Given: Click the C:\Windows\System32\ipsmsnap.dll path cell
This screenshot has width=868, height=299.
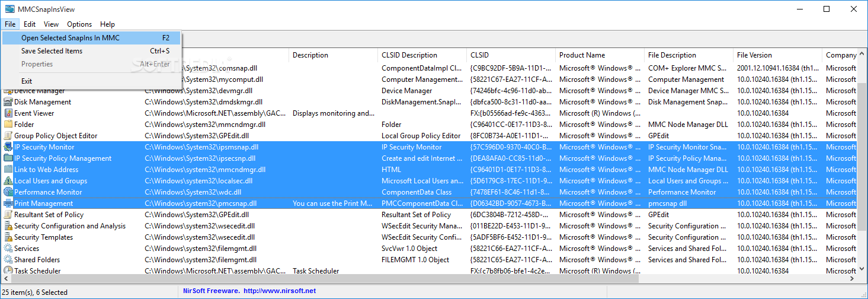Looking at the screenshot, I should click(201, 147).
